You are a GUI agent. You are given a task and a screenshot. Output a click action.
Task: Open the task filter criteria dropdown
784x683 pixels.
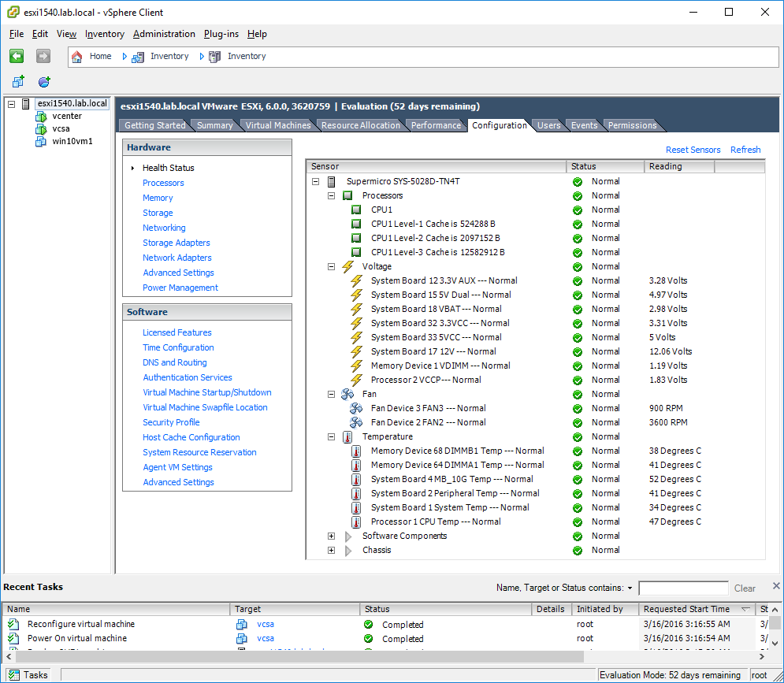tap(630, 588)
